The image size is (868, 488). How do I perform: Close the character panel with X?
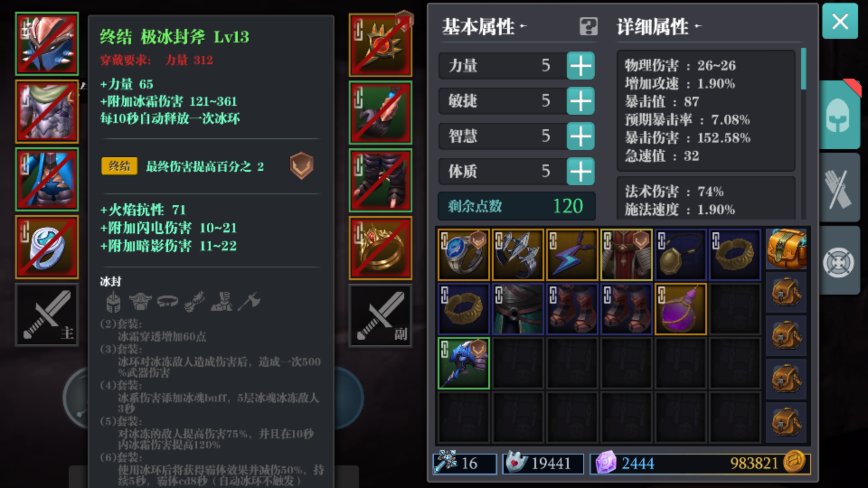840,21
